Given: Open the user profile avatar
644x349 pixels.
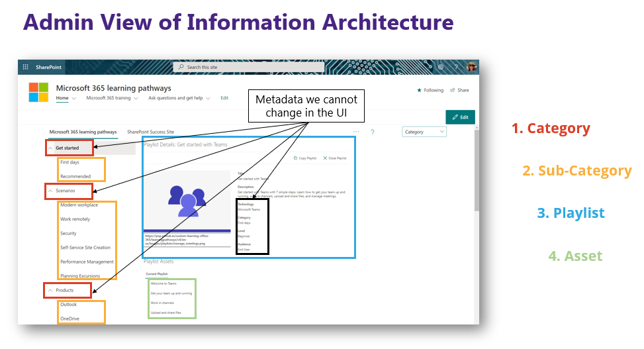Looking at the screenshot, I should pyautogui.click(x=471, y=67).
